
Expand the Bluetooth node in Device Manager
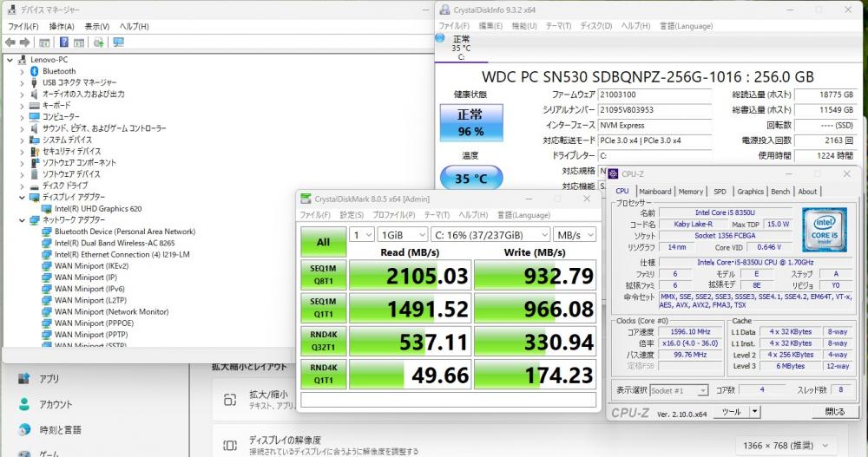coord(23,71)
